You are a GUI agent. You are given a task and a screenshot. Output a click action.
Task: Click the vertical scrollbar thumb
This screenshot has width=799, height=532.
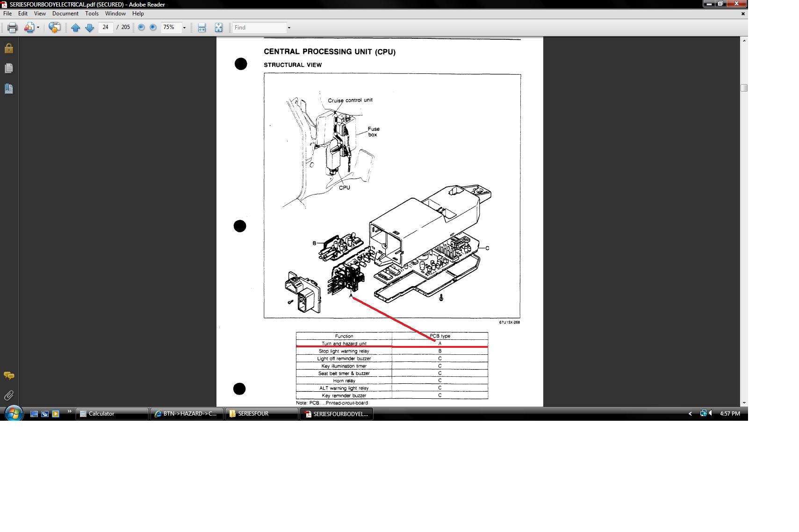pyautogui.click(x=744, y=88)
